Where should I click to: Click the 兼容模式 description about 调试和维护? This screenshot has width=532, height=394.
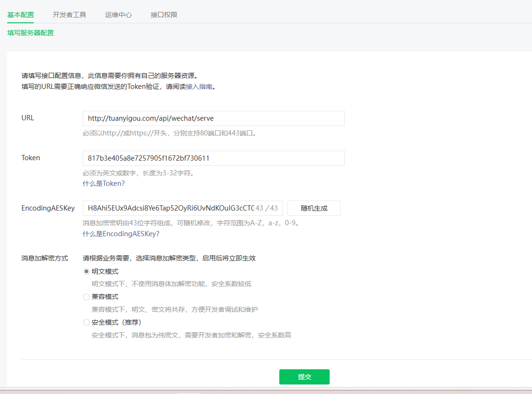pyautogui.click(x=175, y=309)
